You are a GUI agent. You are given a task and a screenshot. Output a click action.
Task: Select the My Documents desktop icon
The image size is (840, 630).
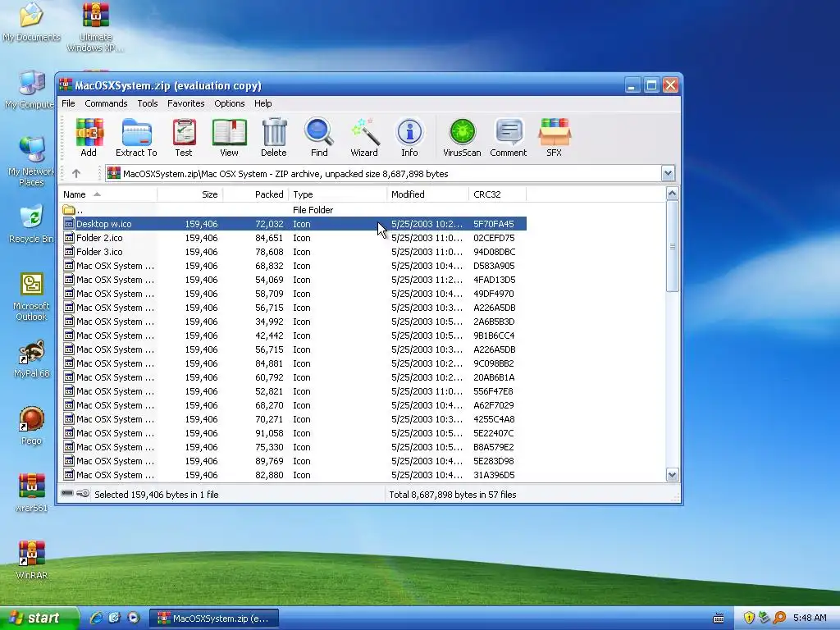tap(31, 22)
